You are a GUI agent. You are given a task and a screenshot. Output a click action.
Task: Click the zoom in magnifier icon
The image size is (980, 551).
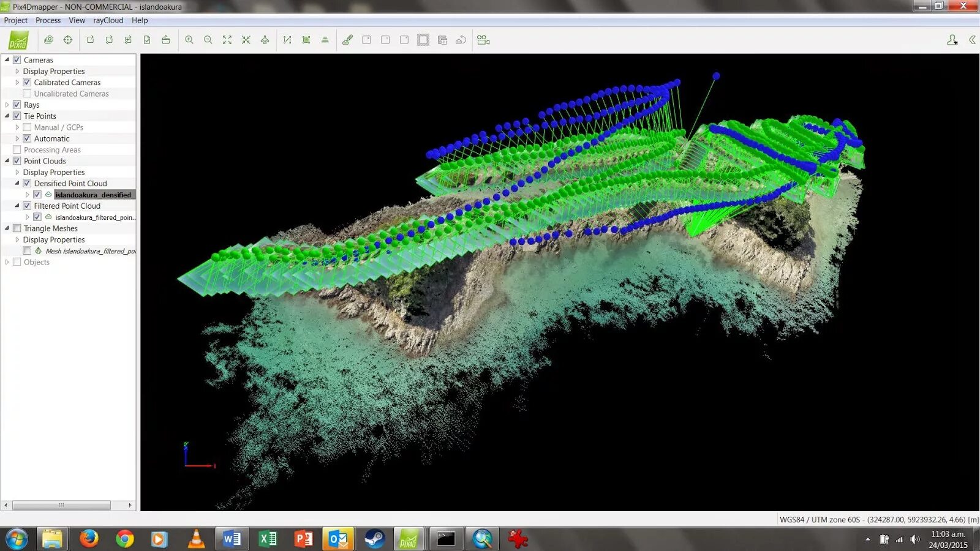(x=189, y=40)
